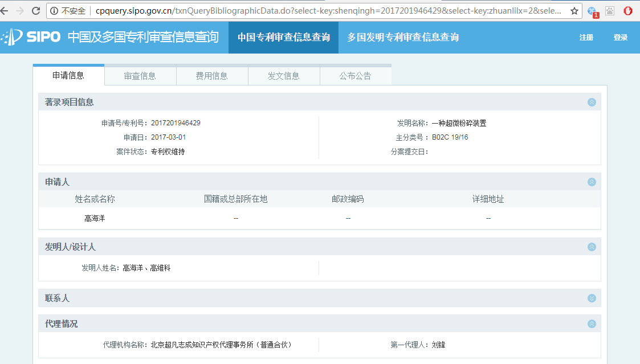Click the browser forward arrow
640x364 pixels.
[20, 11]
